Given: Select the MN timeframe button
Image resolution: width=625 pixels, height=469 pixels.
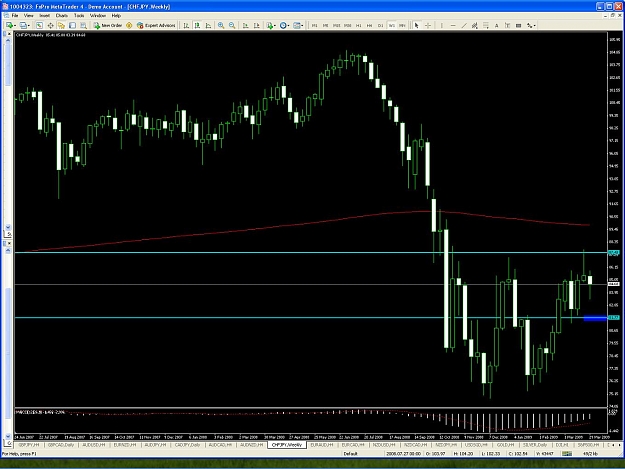Looking at the screenshot, I should [x=402, y=26].
